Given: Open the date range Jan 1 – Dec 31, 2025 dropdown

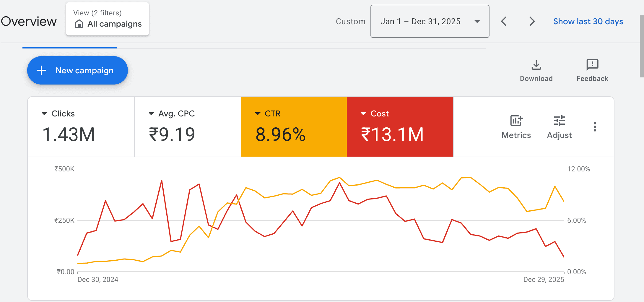Looking at the screenshot, I should (x=430, y=21).
